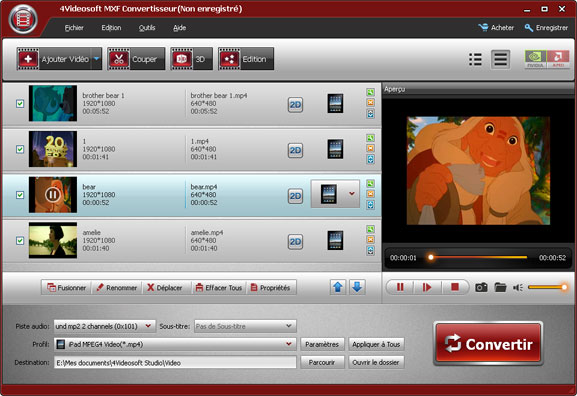Switch to detailed list view icon
This screenshot has height=396, width=577.
point(475,59)
